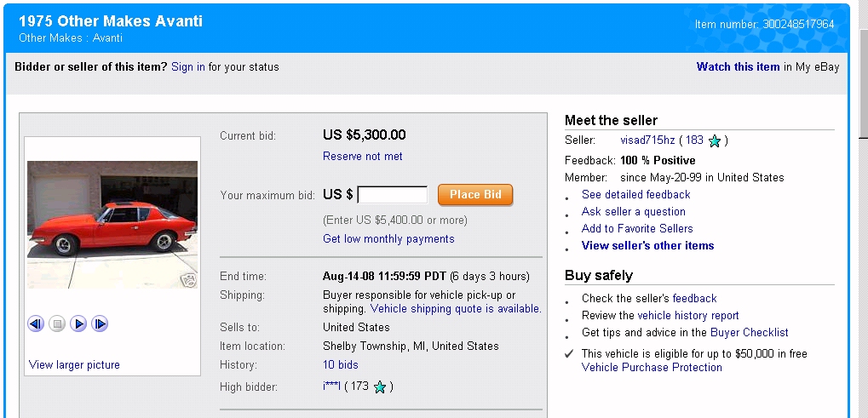Image resolution: width=868 pixels, height=418 pixels.
Task: Stop the picture slideshow
Action: click(57, 324)
